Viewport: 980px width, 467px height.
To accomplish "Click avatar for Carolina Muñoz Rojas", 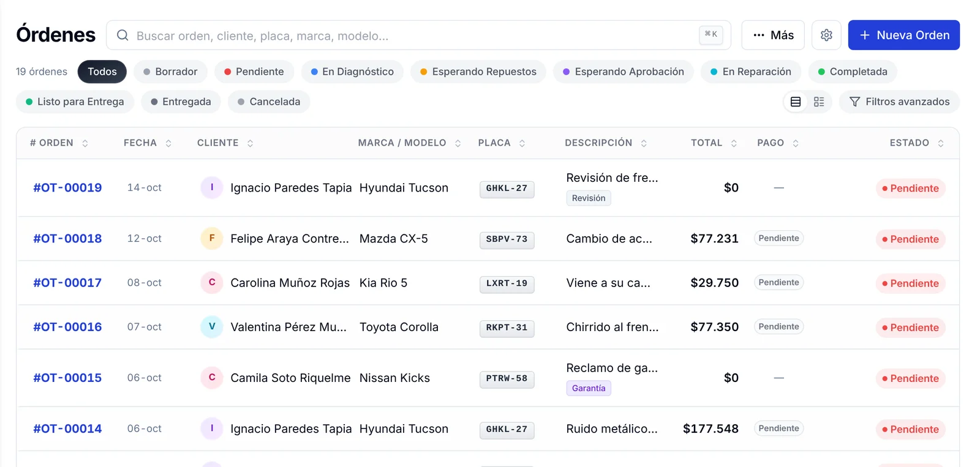I will 212,282.
